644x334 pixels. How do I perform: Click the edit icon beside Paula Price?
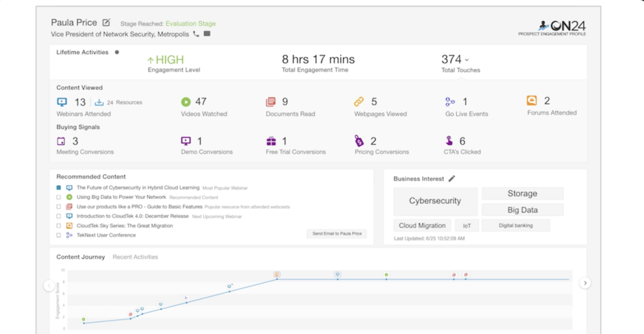coord(106,23)
